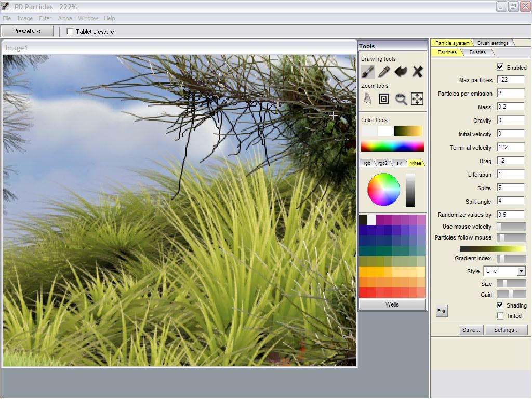
Task: Uncheck the Enabled checkbox
Action: 500,67
